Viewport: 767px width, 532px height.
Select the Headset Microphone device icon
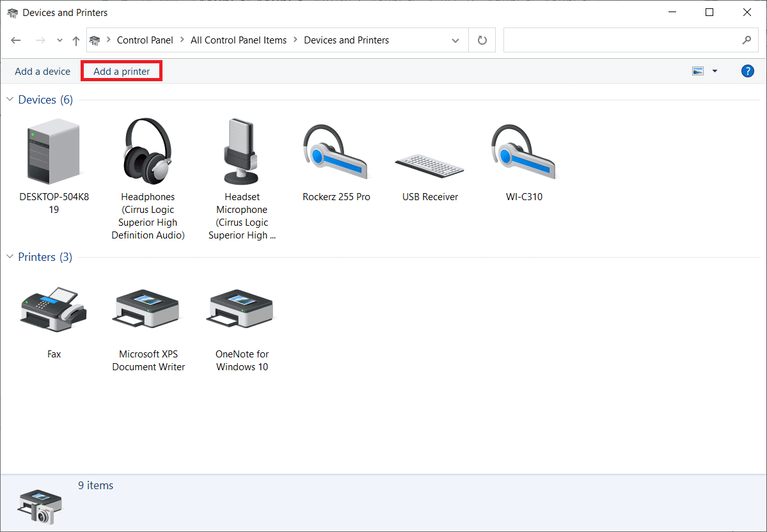click(x=242, y=152)
